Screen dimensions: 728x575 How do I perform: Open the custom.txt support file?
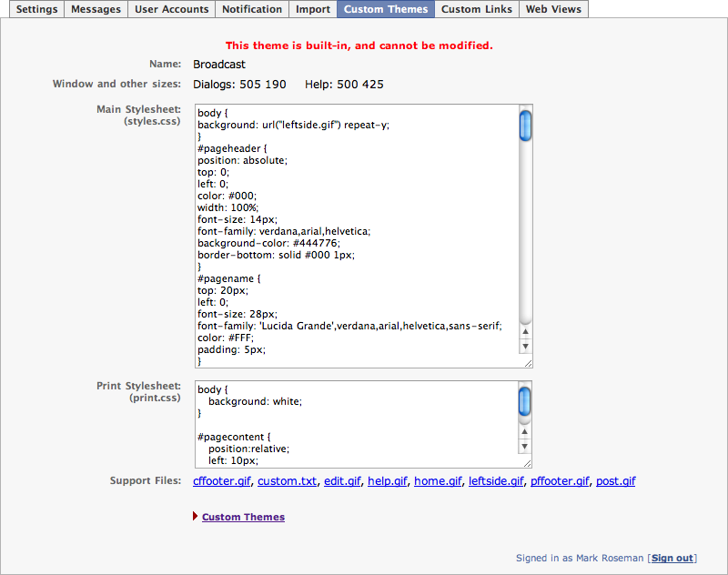pyautogui.click(x=288, y=481)
